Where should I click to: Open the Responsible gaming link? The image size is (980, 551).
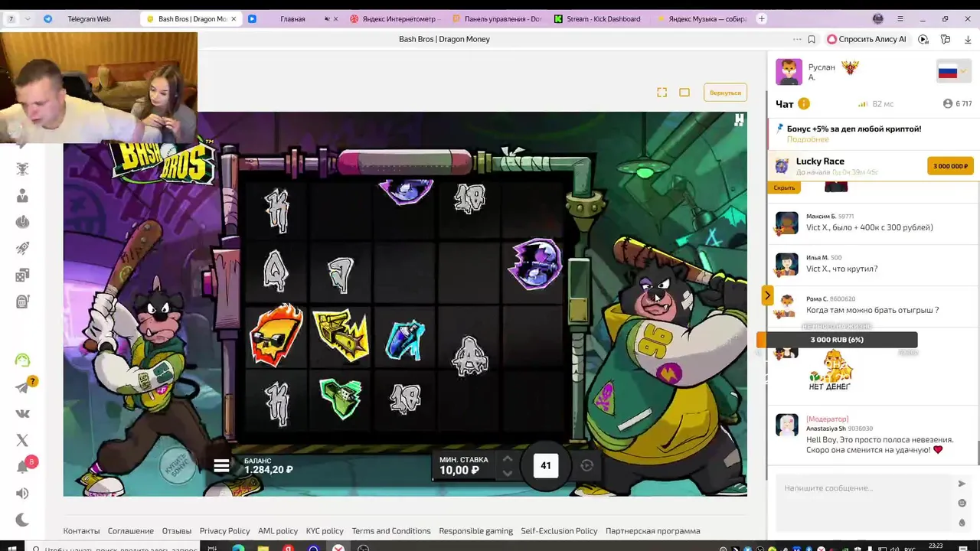point(476,531)
